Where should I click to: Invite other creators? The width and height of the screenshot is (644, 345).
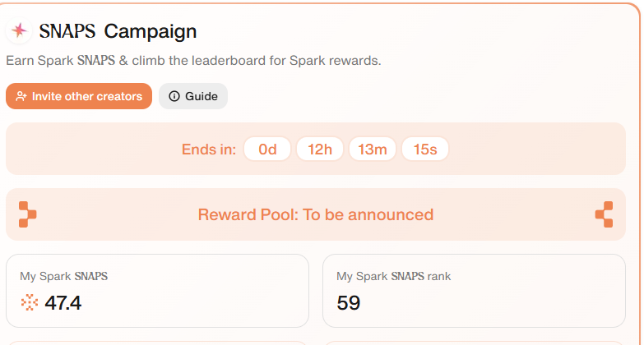tap(79, 96)
